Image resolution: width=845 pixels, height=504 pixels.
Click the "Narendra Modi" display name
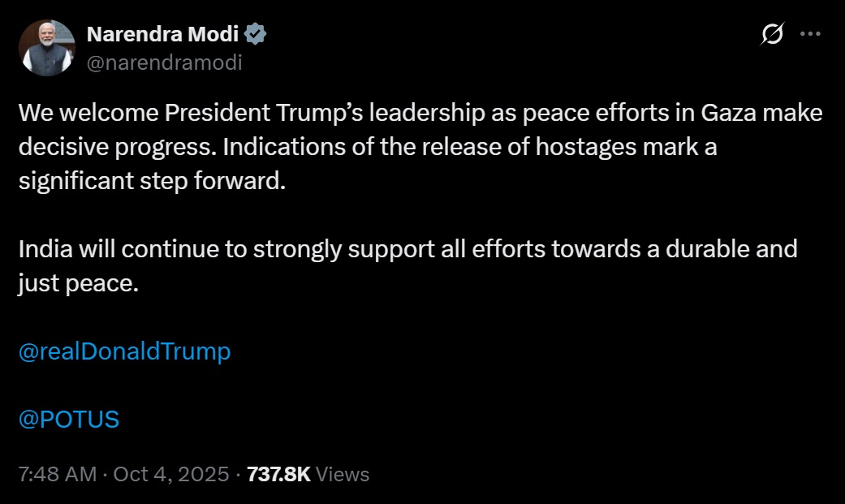[x=162, y=35]
